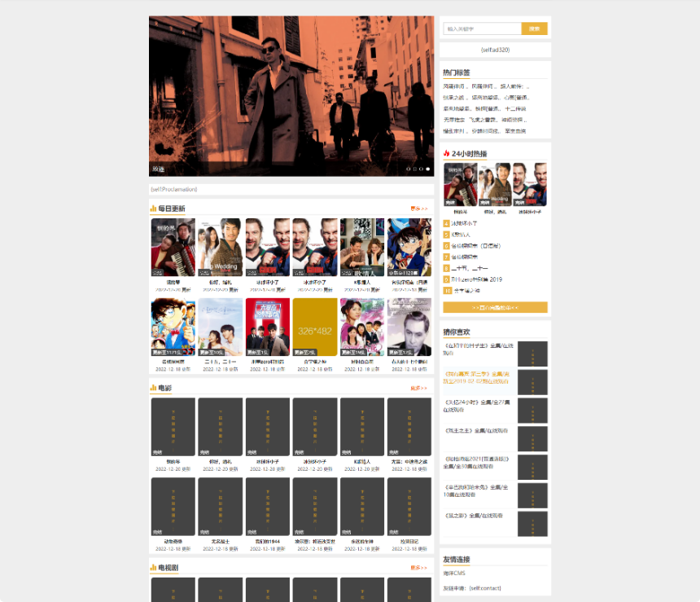
Task: Click the yellow 搜索 search button
Action: [x=535, y=29]
